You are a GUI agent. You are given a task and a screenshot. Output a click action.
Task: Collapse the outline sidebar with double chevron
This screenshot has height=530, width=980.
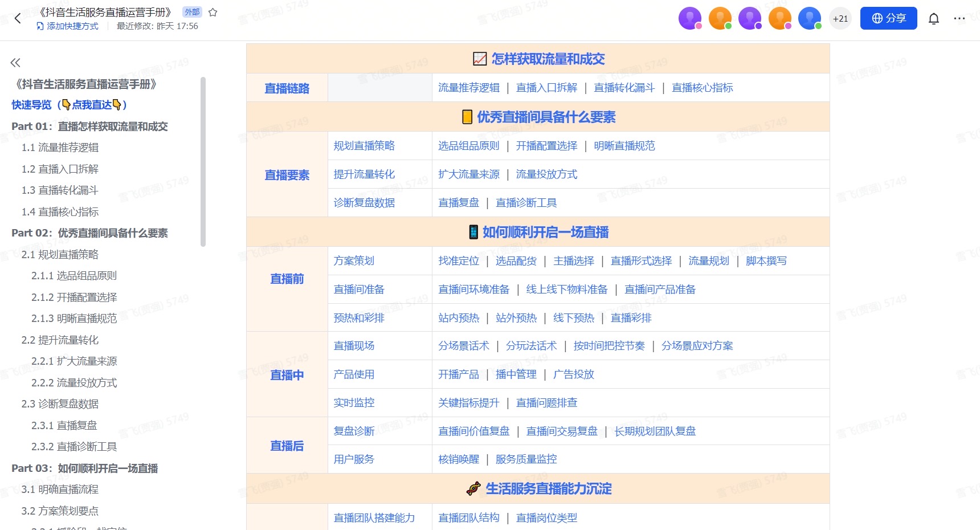coord(15,63)
